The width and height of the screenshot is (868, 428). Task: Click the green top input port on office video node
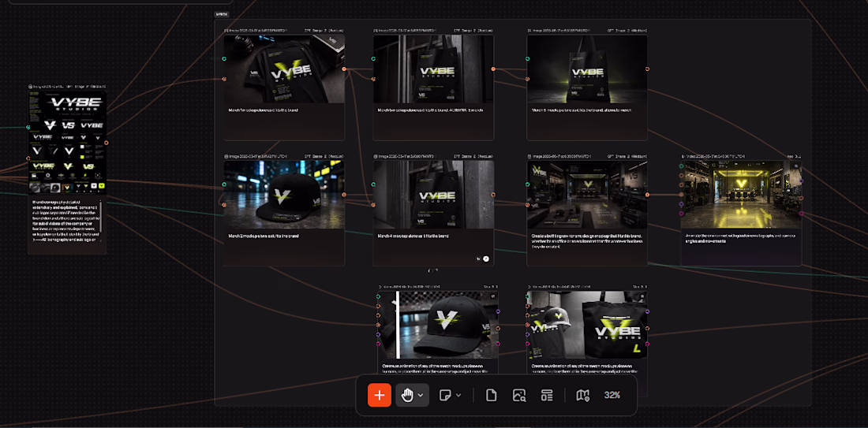click(x=682, y=164)
